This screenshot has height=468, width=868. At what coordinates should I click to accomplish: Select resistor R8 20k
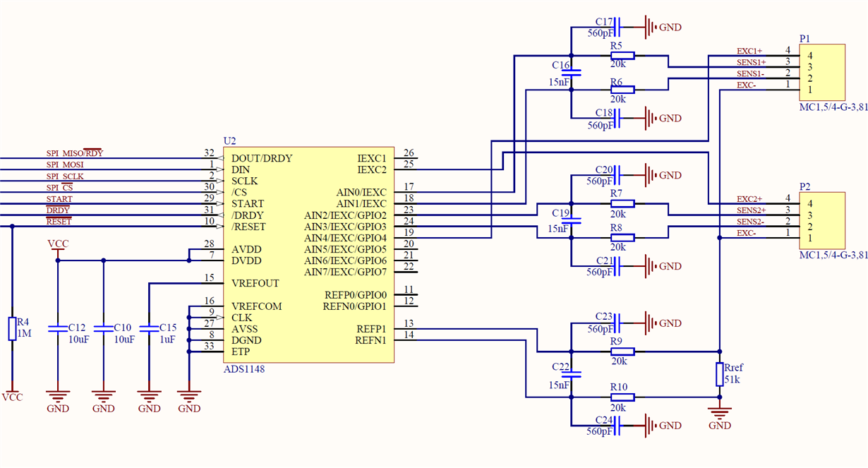tap(622, 237)
